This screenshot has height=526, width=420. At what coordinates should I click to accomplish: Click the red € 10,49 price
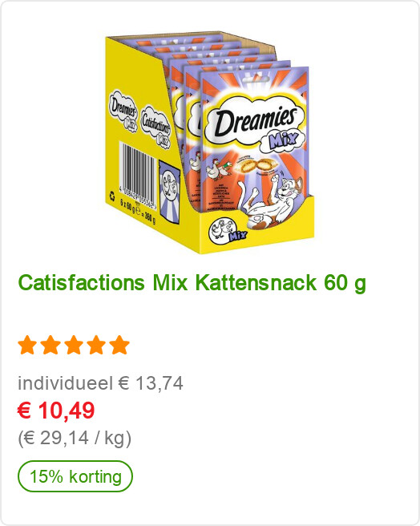pyautogui.click(x=56, y=411)
